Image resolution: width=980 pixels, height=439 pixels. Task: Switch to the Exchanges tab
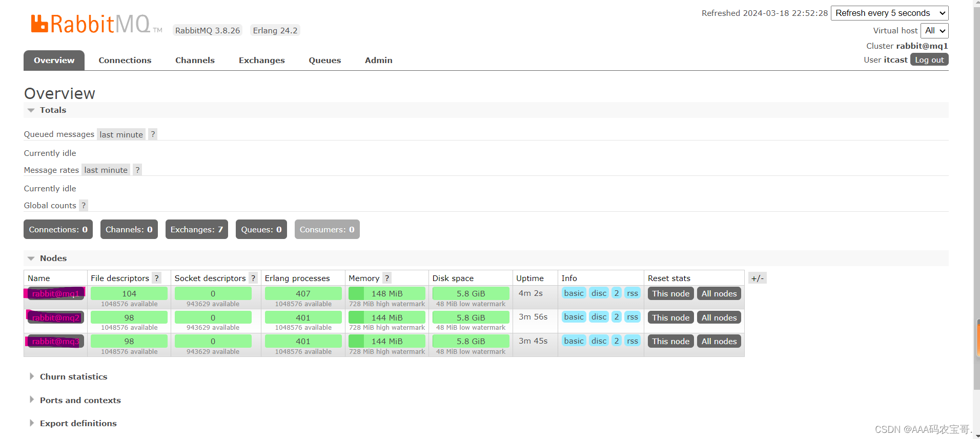tap(262, 60)
